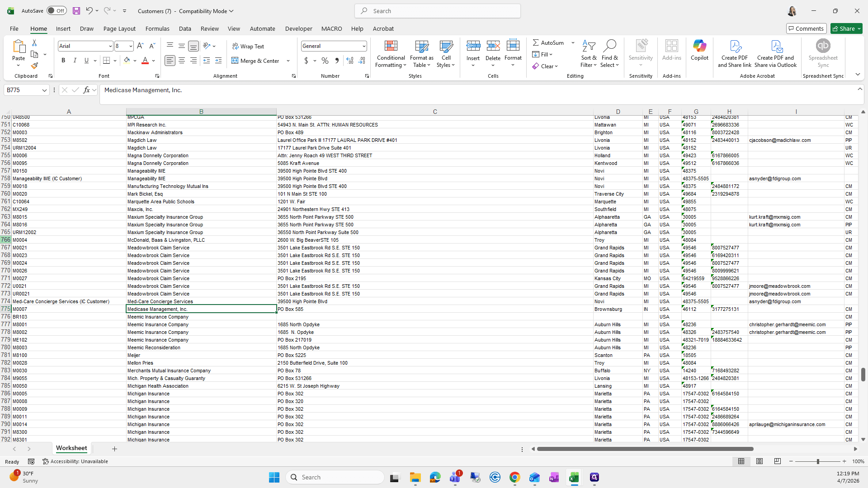The height and width of the screenshot is (488, 868).
Task: Click the Undo arrow icon
Action: tap(89, 11)
